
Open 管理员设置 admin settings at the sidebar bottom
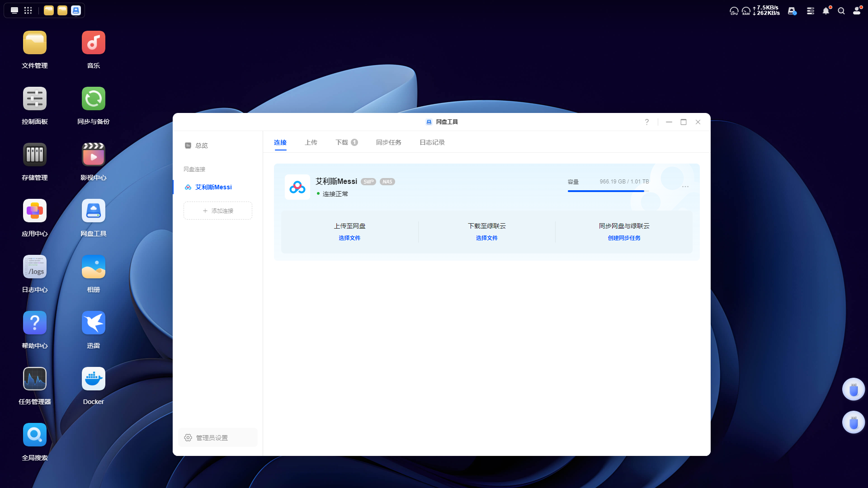coord(212,437)
